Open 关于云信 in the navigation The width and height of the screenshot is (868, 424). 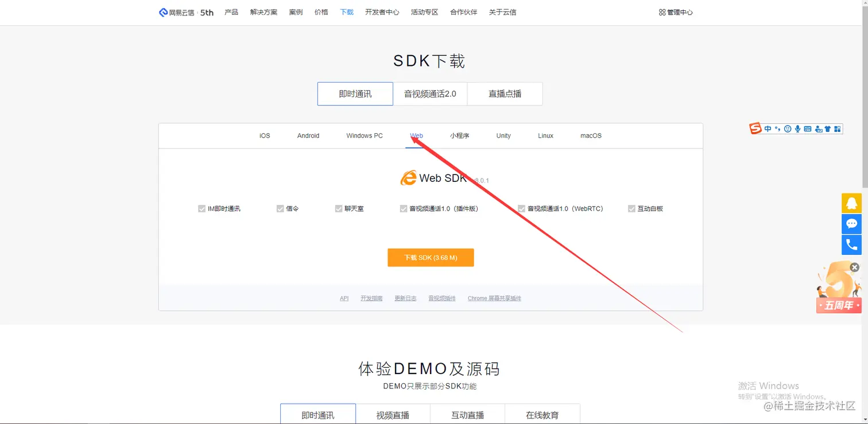[x=503, y=12]
